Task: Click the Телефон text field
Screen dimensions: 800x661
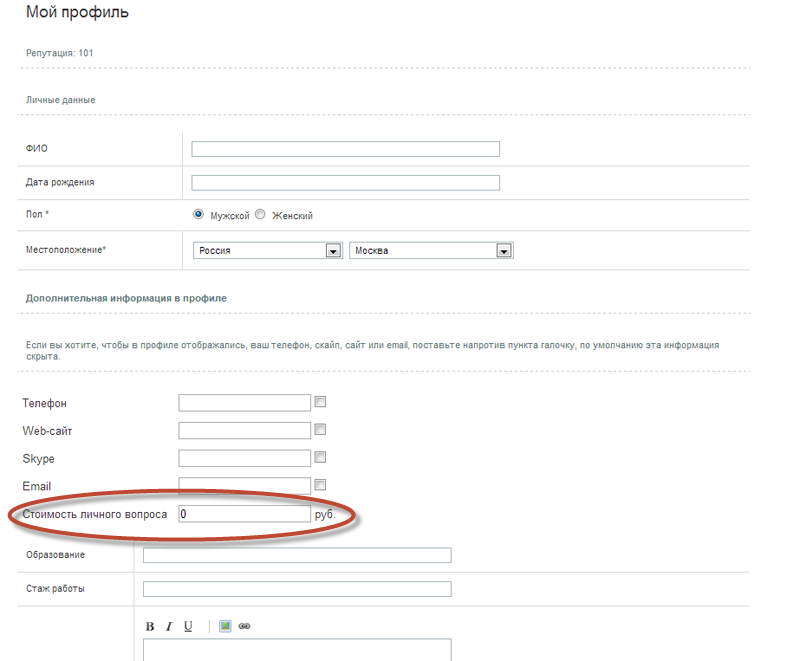Action: click(x=245, y=403)
